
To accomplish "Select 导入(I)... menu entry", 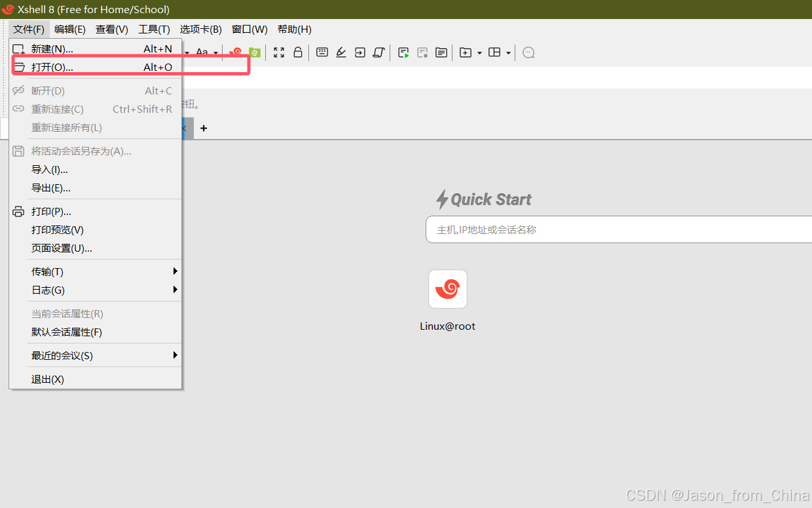I will [96, 170].
